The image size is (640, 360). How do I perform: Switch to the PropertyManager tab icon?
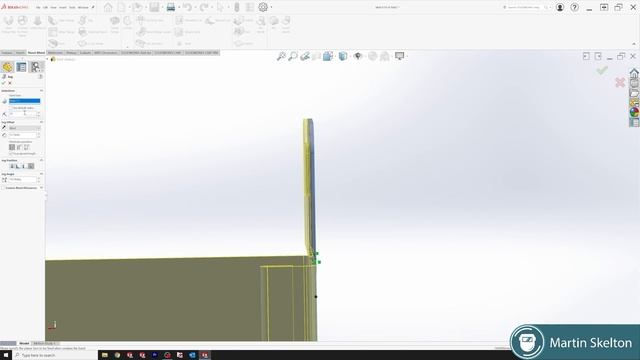tap(21, 67)
